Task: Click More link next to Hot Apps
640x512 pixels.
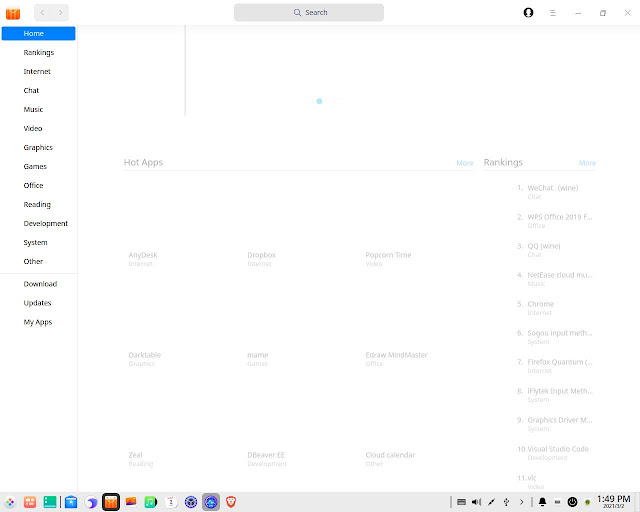Action: coord(464,163)
